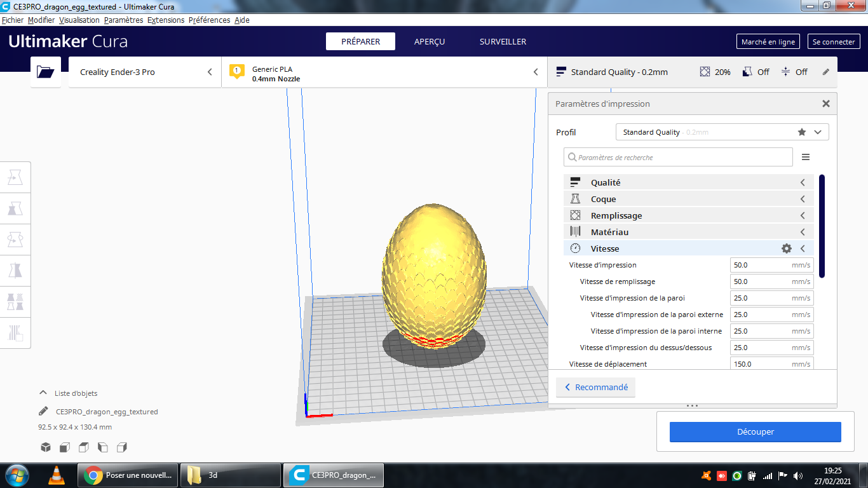Click the pencil edit icon in profile bar
The height and width of the screenshot is (488, 868).
[826, 72]
